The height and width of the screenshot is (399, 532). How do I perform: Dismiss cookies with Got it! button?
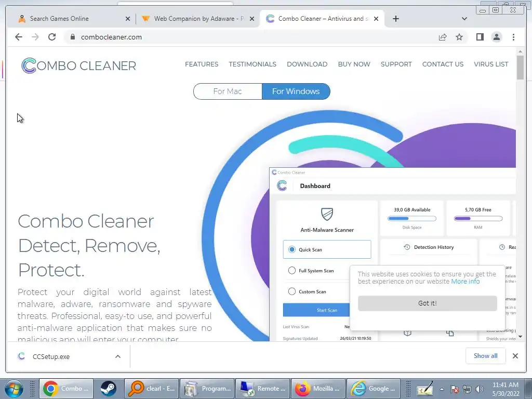click(x=427, y=303)
